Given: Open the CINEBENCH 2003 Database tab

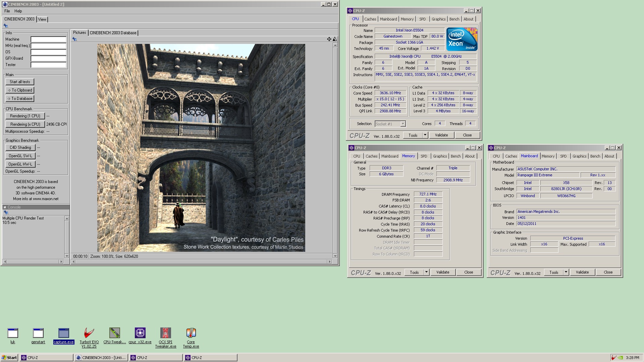Looking at the screenshot, I should coord(113,33).
